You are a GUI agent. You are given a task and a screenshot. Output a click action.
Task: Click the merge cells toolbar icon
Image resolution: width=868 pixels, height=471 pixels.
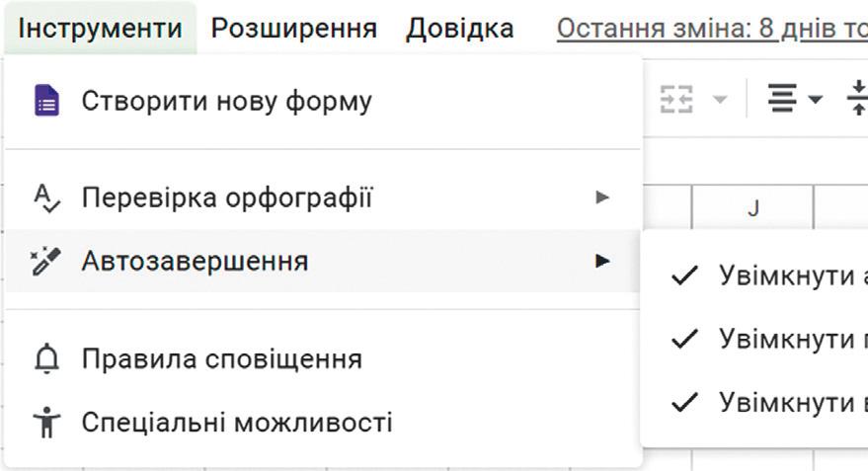(677, 100)
